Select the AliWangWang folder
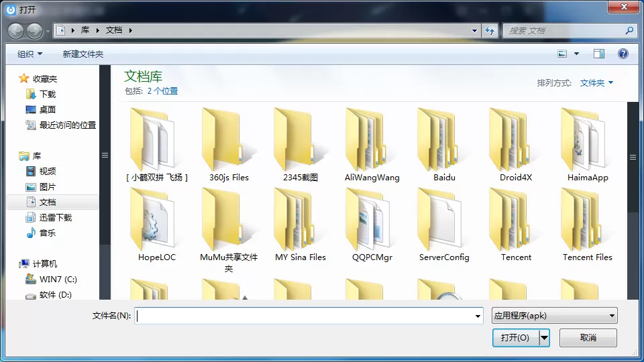Viewport: 644px width, 362px height. pyautogui.click(x=372, y=145)
